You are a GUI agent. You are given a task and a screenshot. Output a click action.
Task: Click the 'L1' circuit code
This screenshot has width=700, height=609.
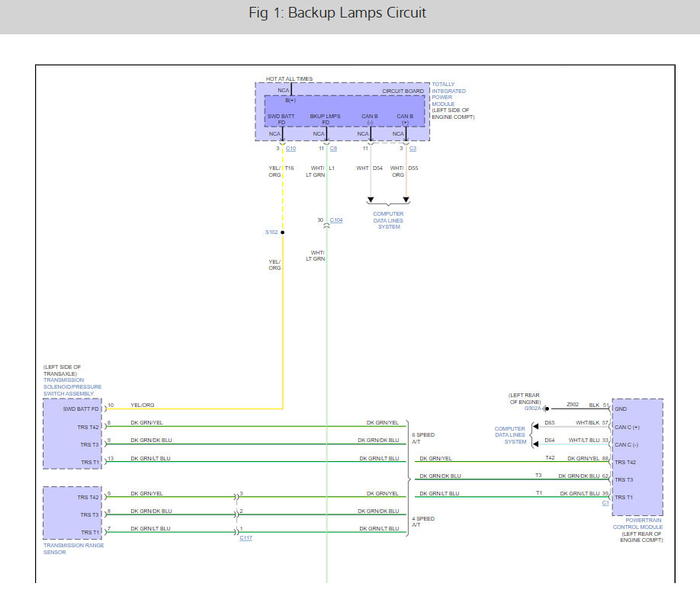pos(332,168)
